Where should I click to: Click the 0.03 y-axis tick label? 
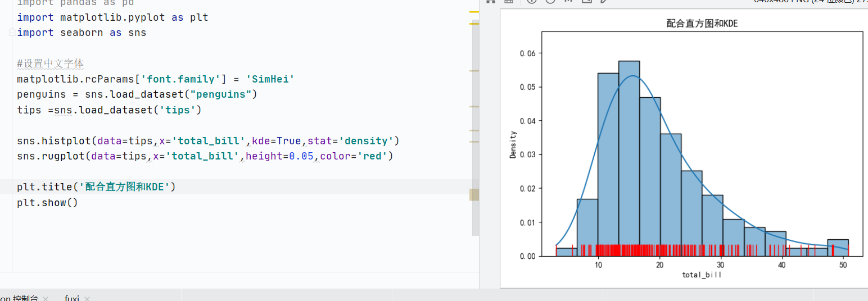tap(528, 155)
